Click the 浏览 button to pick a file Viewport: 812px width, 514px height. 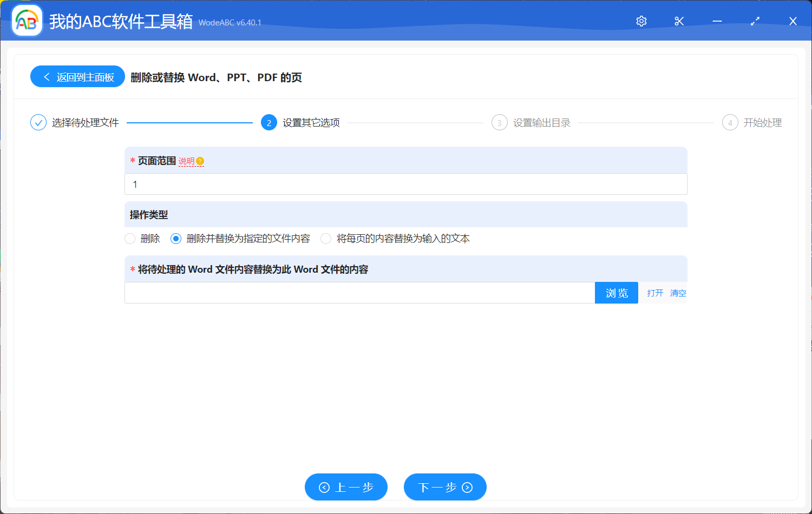pos(616,293)
